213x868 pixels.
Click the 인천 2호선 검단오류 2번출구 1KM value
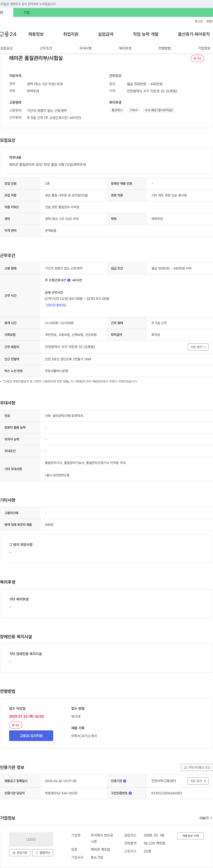pos(68,359)
